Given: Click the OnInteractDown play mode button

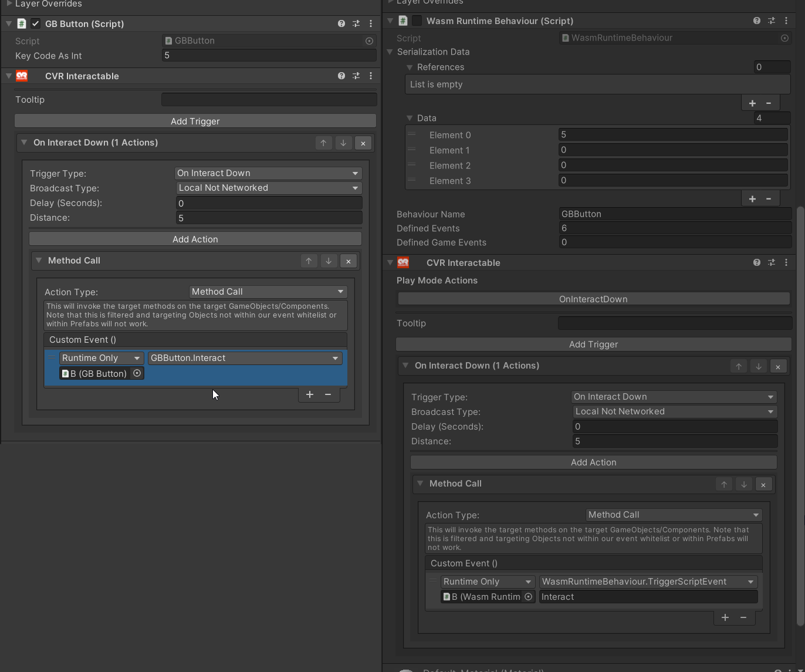Looking at the screenshot, I should [593, 299].
